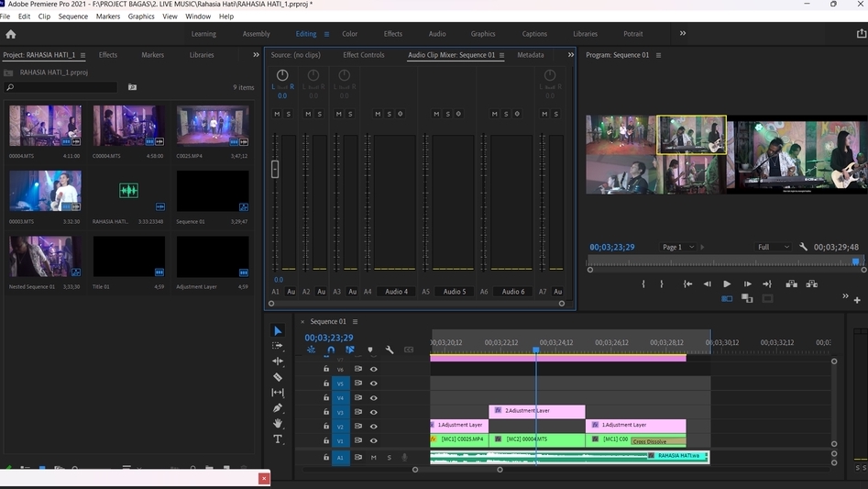Click new bin from search icon

pos(132,87)
